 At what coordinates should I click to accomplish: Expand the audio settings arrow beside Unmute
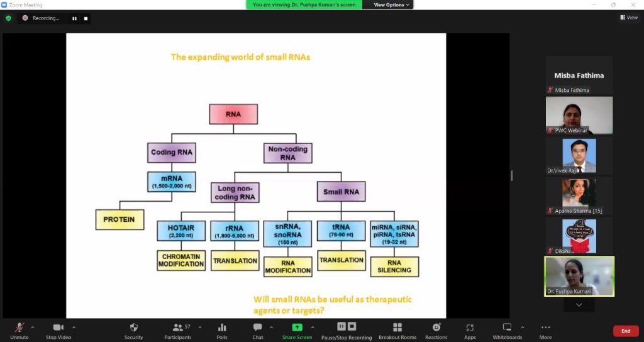33,327
